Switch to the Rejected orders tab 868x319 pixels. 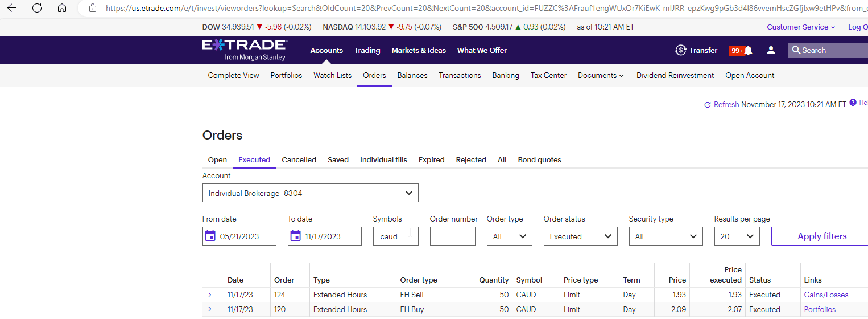[x=471, y=159]
